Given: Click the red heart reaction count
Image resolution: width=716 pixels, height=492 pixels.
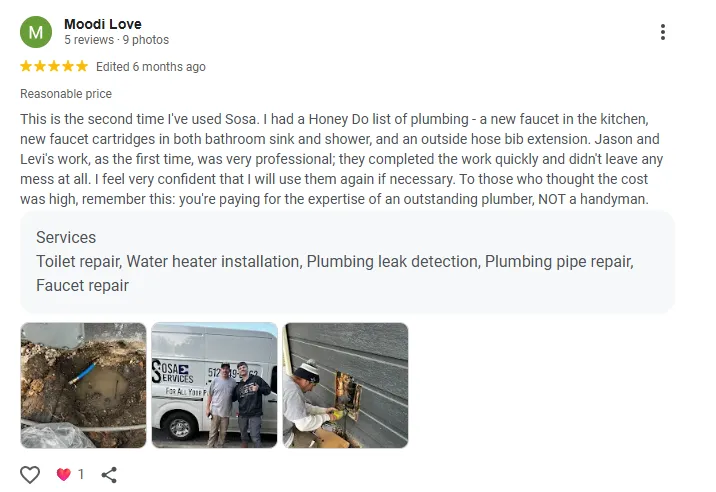Looking at the screenshot, I should pos(69,474).
